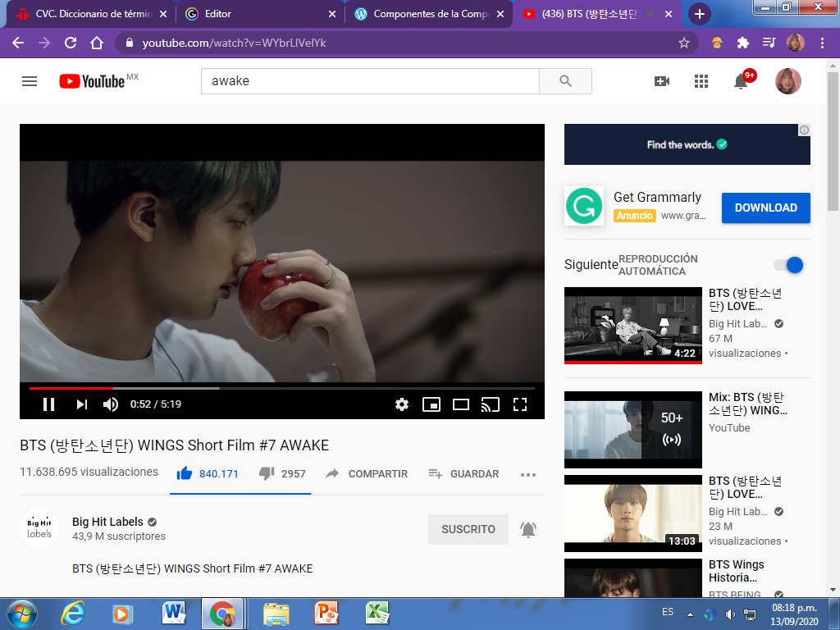Open notifications bell in header
Viewport: 840px width, 630px height.
pos(741,81)
